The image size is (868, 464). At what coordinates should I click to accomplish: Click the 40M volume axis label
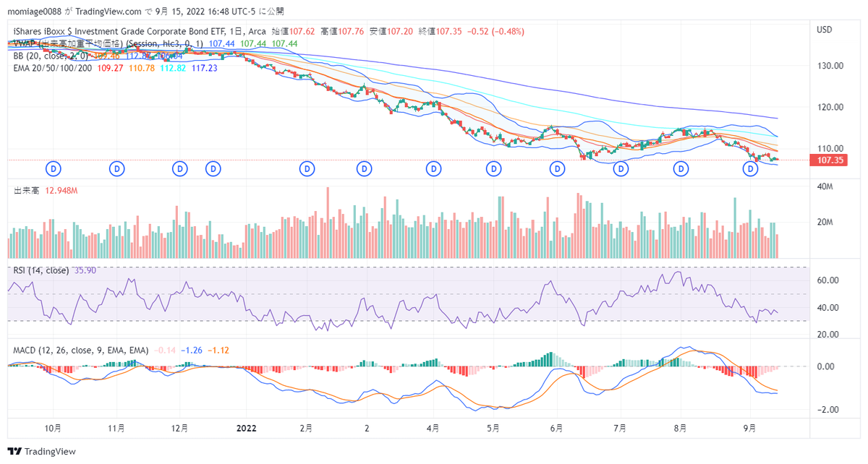(x=825, y=187)
